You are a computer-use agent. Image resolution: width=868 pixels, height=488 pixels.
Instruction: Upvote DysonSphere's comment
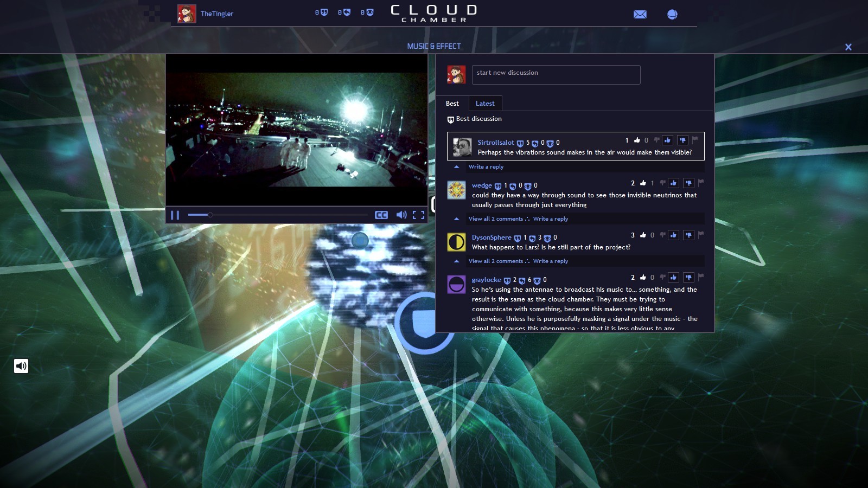pos(673,235)
